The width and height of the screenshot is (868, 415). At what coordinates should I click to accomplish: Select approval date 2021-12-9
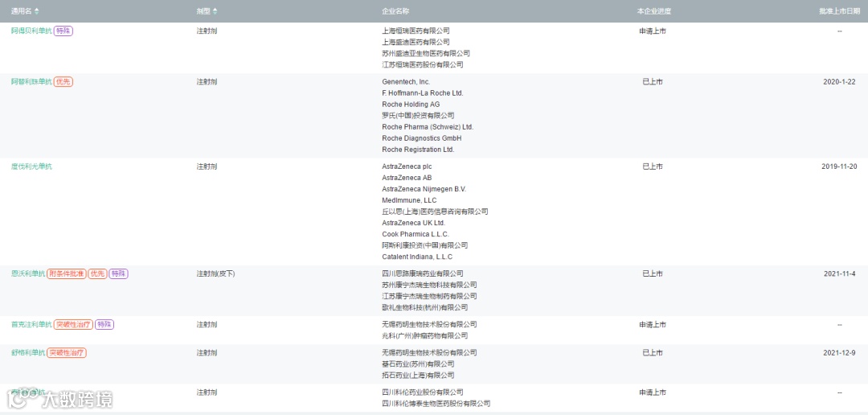(x=840, y=353)
